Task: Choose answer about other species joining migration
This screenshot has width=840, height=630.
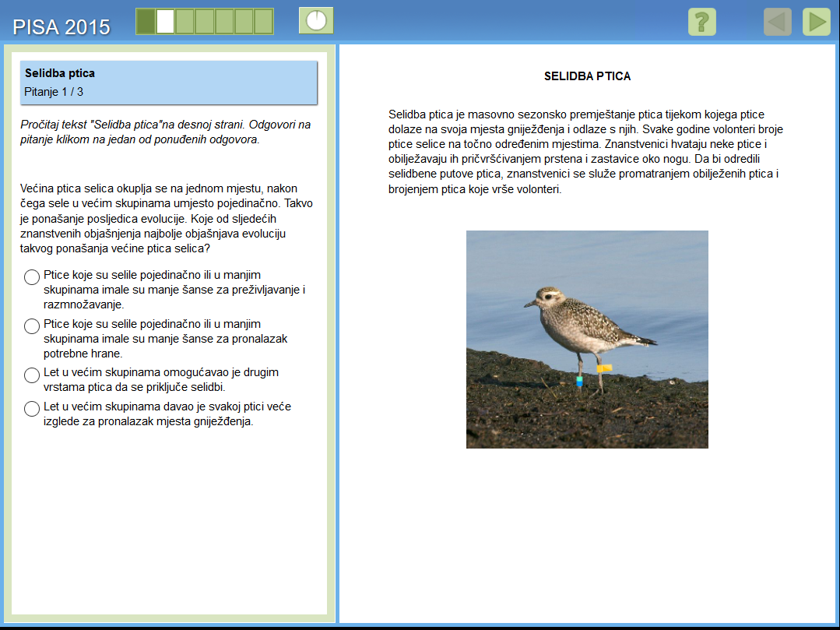Action: (32, 375)
